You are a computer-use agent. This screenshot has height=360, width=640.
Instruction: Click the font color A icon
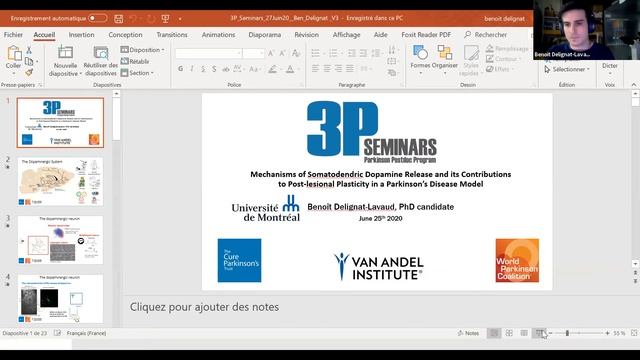(290, 69)
